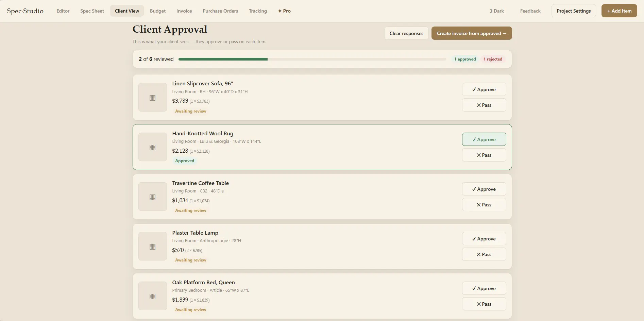Click the $570 lamp price
644x321 pixels.
tap(178, 250)
